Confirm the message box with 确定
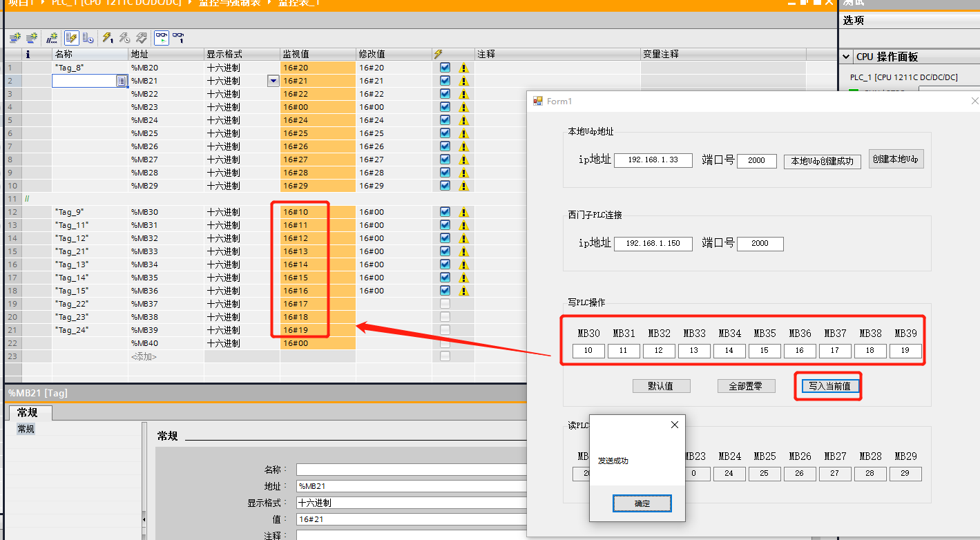The height and width of the screenshot is (540, 980). click(642, 503)
